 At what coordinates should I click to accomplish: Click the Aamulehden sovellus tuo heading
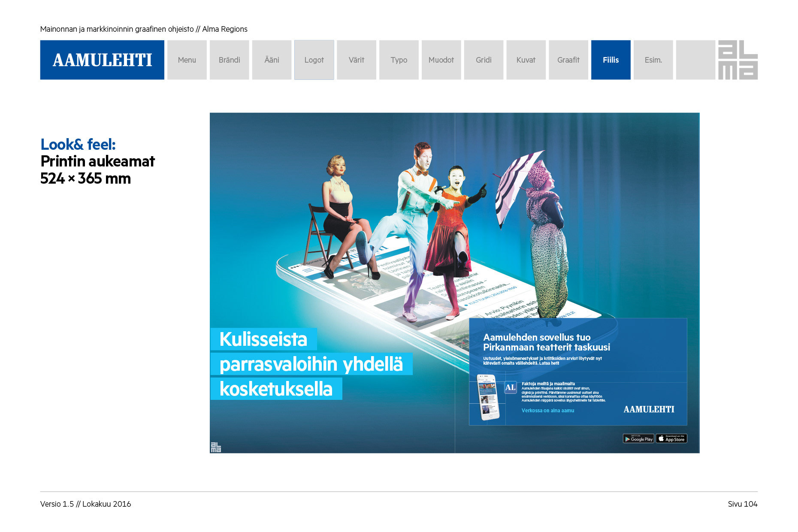(537, 337)
